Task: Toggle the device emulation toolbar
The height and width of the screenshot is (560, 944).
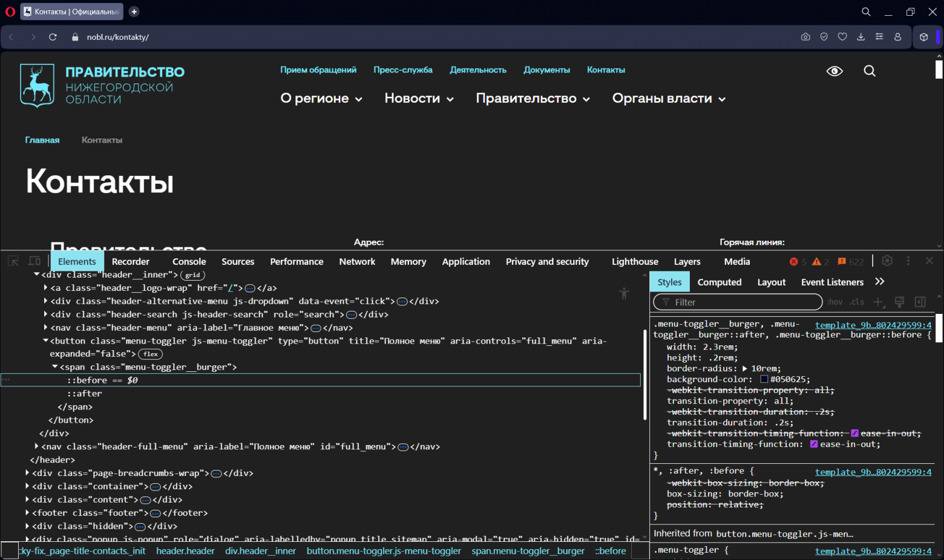Action: [34, 261]
